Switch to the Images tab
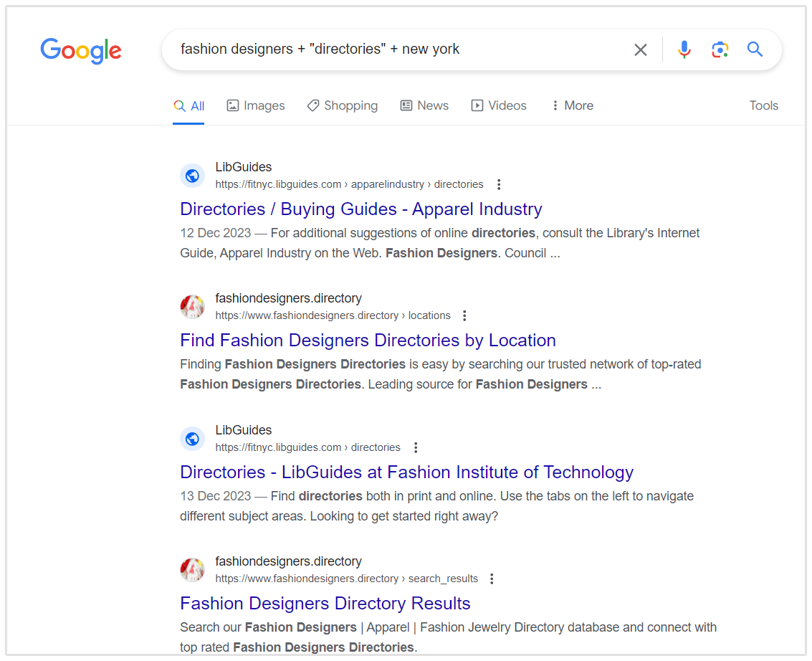Viewport: 812px width, 661px height. [256, 105]
